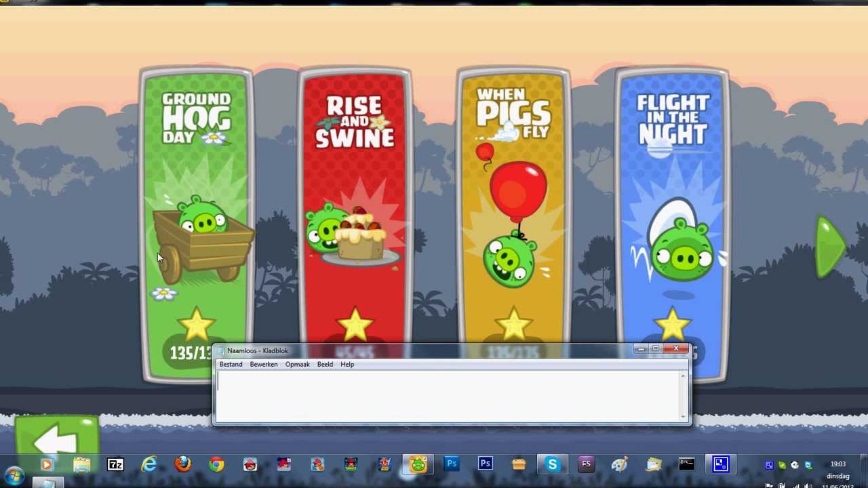Launch Paint from the taskbar
Viewport: 868px width, 488px height.
click(620, 465)
